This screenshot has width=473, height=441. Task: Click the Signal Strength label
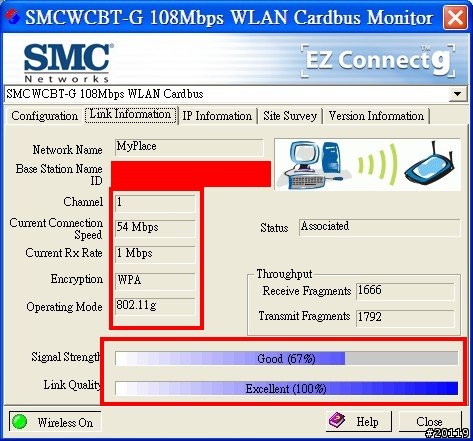point(66,357)
